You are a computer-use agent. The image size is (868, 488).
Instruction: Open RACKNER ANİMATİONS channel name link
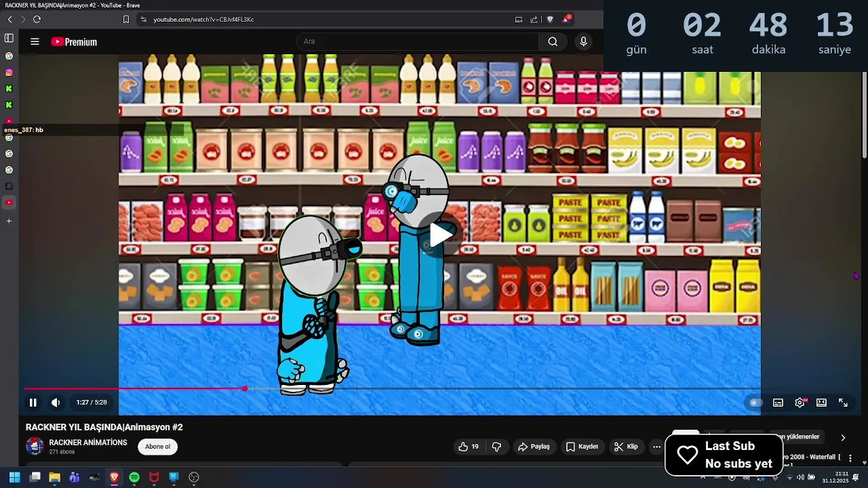coord(88,443)
